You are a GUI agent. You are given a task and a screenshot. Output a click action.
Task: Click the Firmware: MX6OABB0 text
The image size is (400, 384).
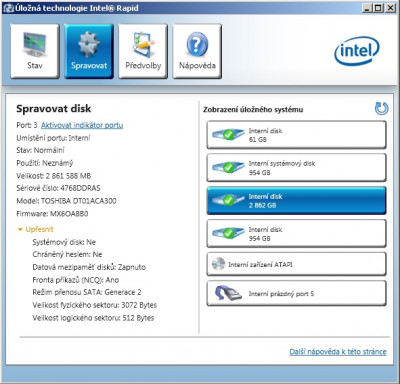tap(52, 214)
